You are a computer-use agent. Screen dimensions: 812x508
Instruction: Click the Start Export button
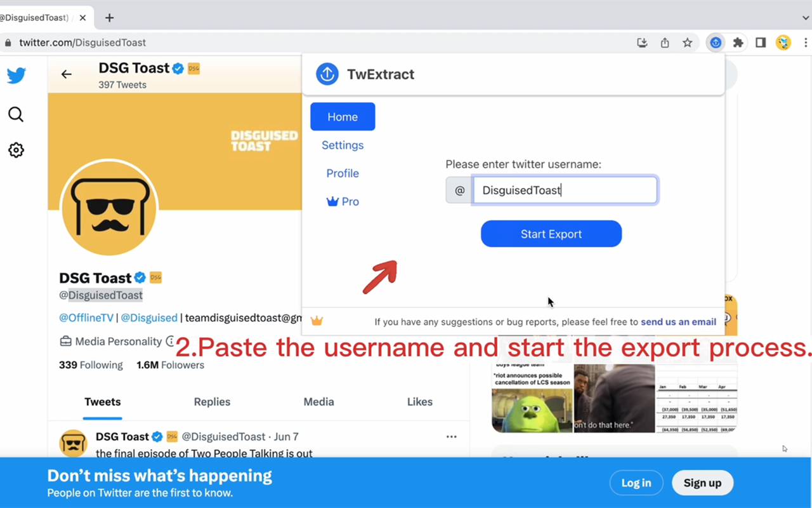click(551, 234)
